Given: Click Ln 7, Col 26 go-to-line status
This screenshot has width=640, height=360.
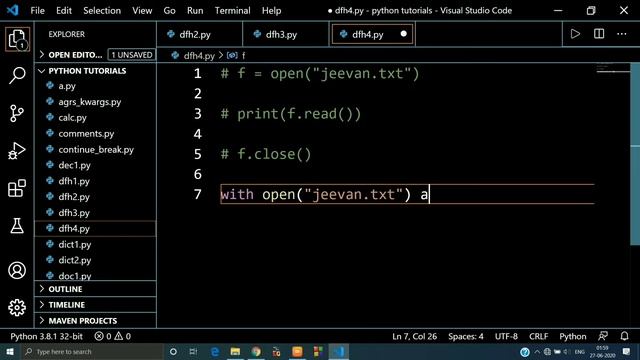Looking at the screenshot, I should click(414, 336).
